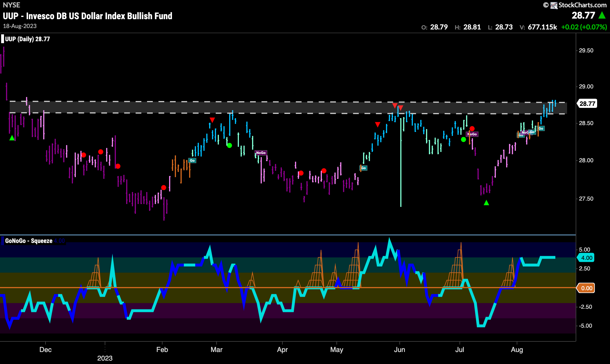Click the green triangle at the July low
Viewport: 610px width, 364px height.
(486, 203)
